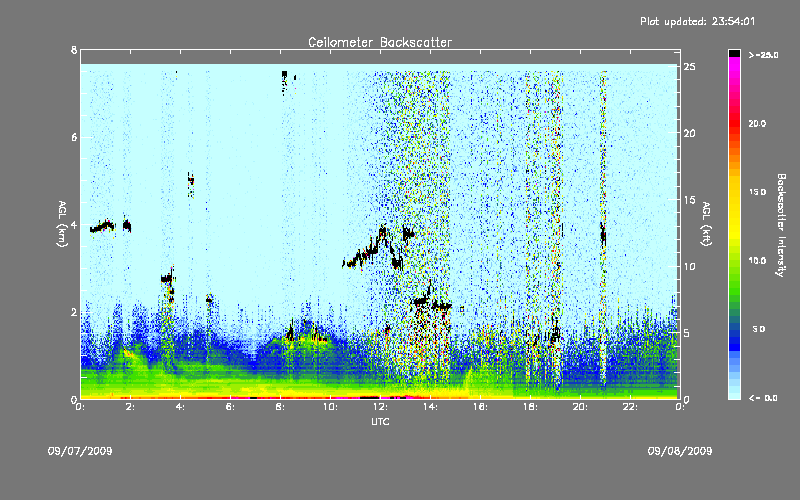Click the 10.0 colorbar tick label
The width and height of the screenshot is (800, 500).
tap(757, 261)
